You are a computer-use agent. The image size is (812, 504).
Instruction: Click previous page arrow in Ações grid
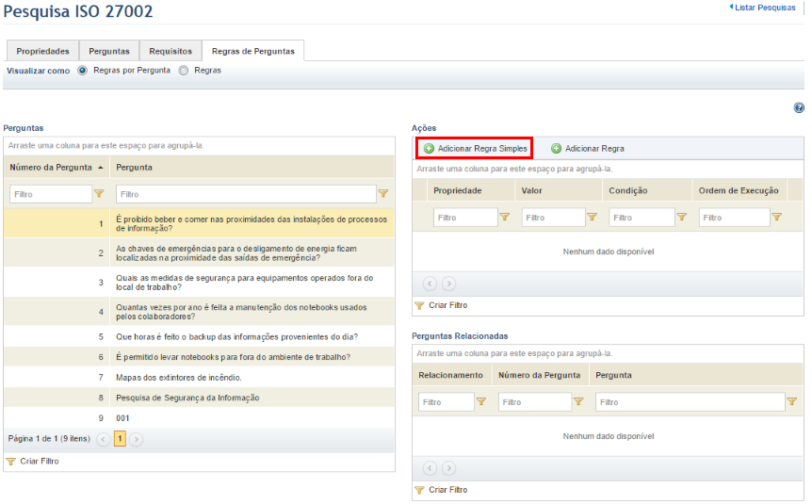(430, 284)
